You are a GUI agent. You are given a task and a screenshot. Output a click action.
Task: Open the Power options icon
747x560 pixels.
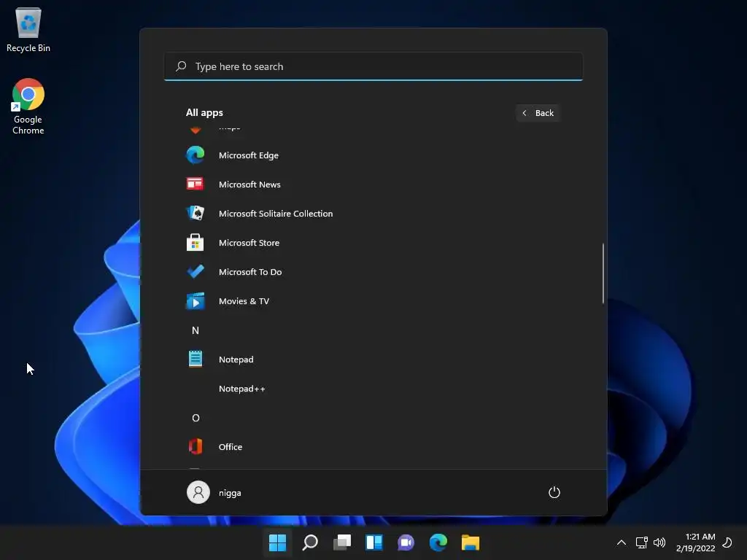click(x=554, y=492)
